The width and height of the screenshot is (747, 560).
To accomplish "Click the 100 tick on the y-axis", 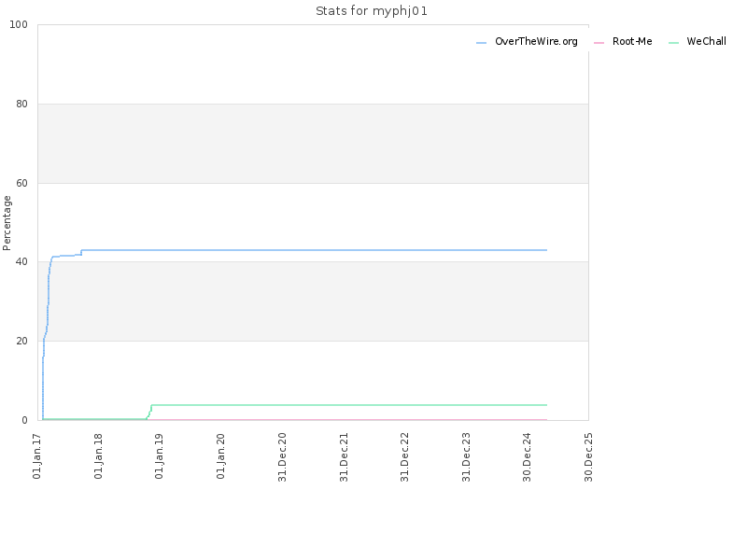I will click(x=19, y=25).
